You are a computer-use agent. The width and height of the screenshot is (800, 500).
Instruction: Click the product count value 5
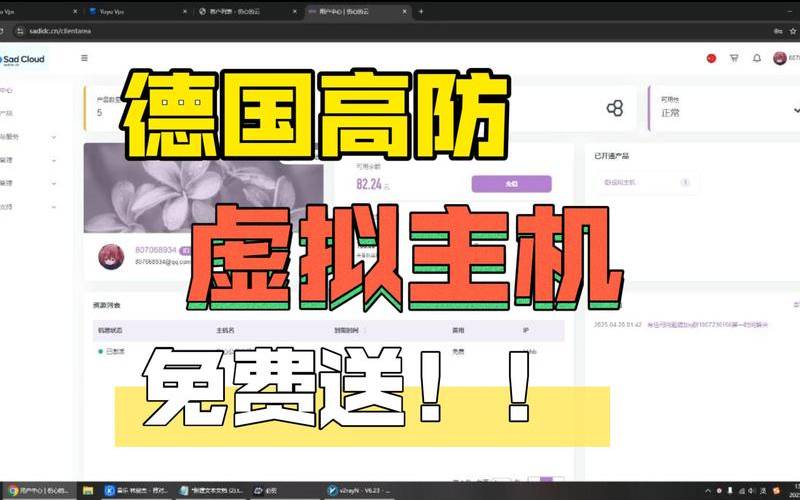point(99,113)
